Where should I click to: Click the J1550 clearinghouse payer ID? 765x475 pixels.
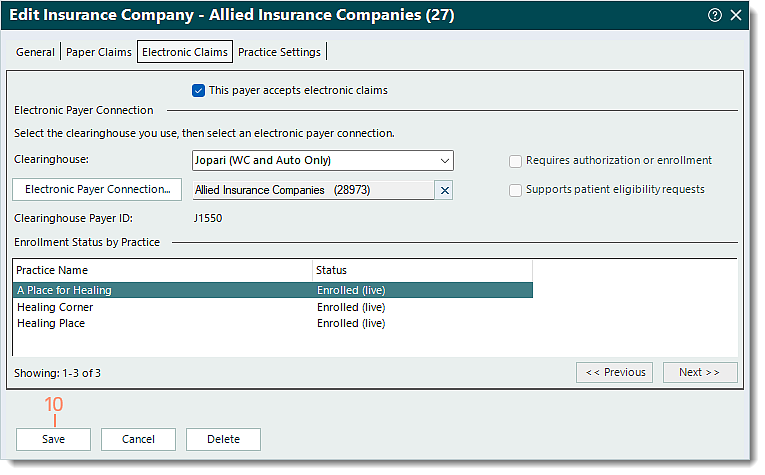point(210,220)
